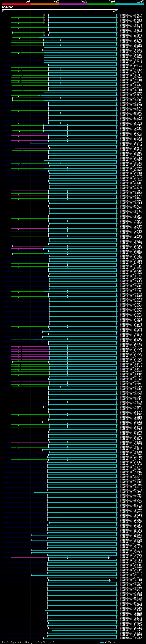This screenshot has height=644, width=146.
Task: Select the UniRef100_P07370 label
Action: tap(131, 382)
